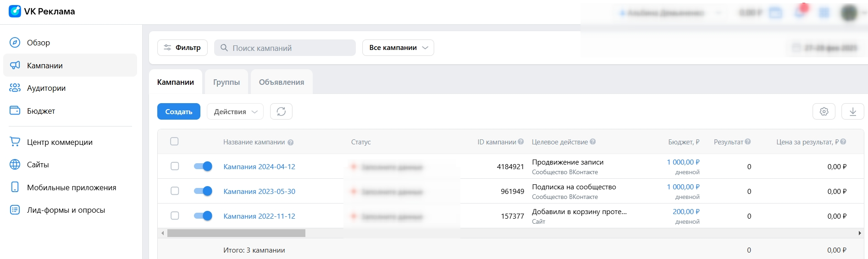
Task: Switch to the Группы tab
Action: pyautogui.click(x=227, y=82)
